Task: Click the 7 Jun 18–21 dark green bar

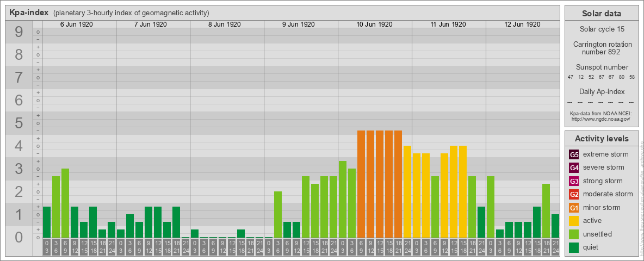Action: coord(176,222)
